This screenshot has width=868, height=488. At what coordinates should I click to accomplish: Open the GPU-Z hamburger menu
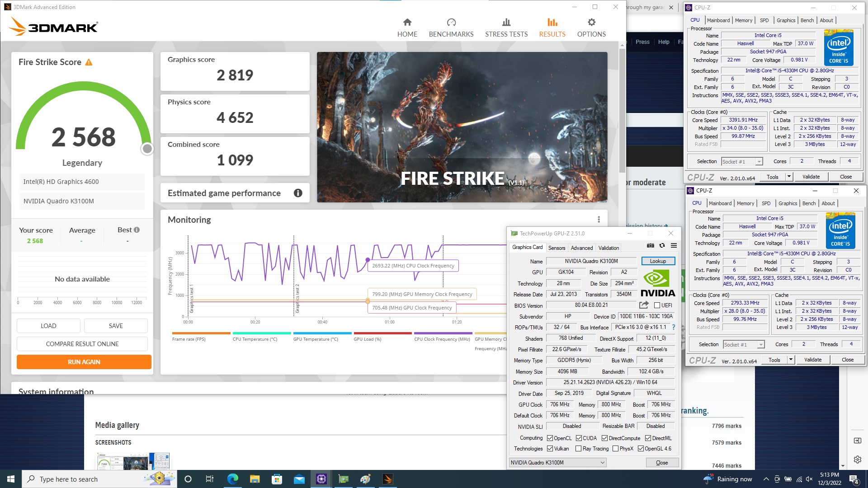[674, 245]
